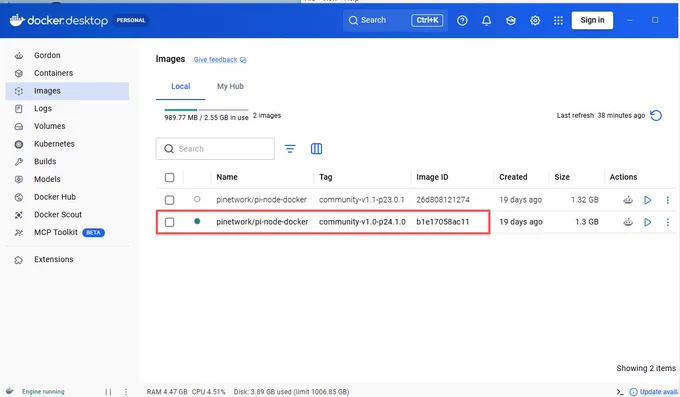Viewport: 680px width, 397px height.
Task: Click the PERSONAL plan badge
Action: point(131,20)
